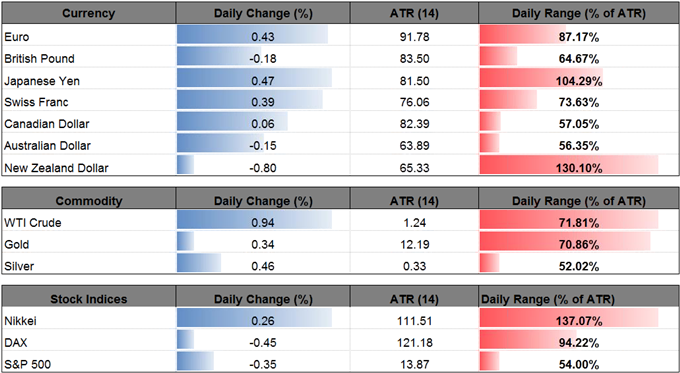Select the Commodity table header
680x373 pixels.
point(88,201)
